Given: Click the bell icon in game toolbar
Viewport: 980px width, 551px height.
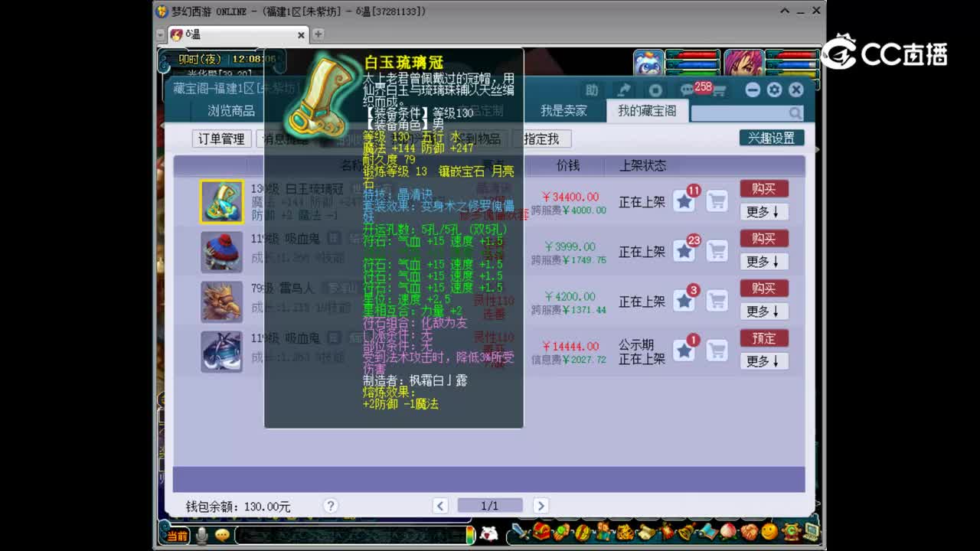Looking at the screenshot, I should [x=687, y=531].
